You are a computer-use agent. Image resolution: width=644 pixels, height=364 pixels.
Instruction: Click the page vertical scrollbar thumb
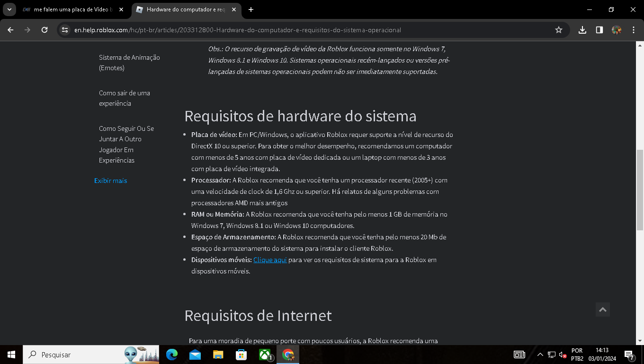click(640, 190)
